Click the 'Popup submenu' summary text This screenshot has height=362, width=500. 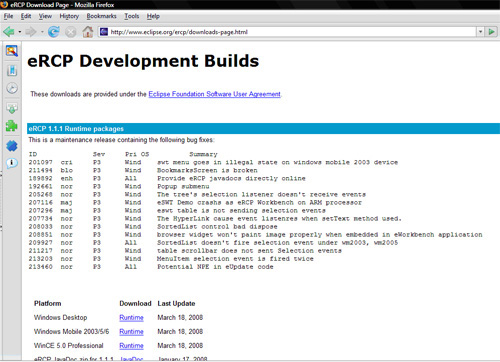(183, 186)
